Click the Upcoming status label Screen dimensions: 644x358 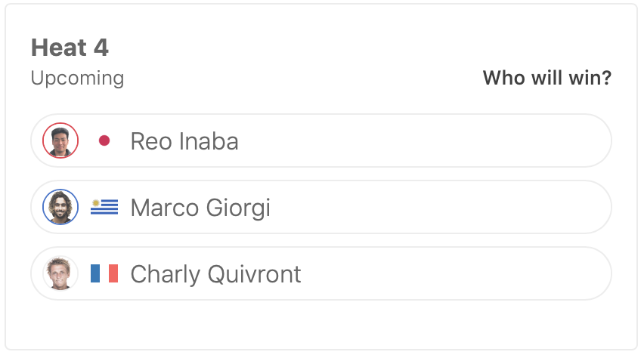click(x=77, y=78)
